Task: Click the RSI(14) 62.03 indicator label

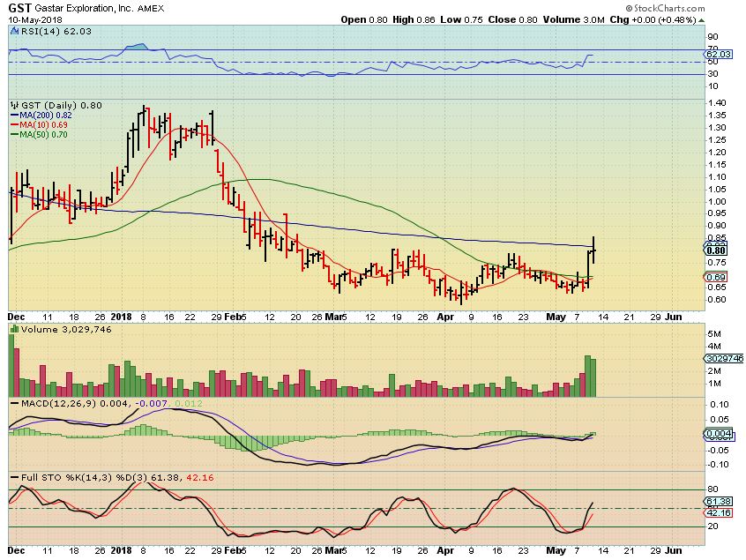Action: 56,32
